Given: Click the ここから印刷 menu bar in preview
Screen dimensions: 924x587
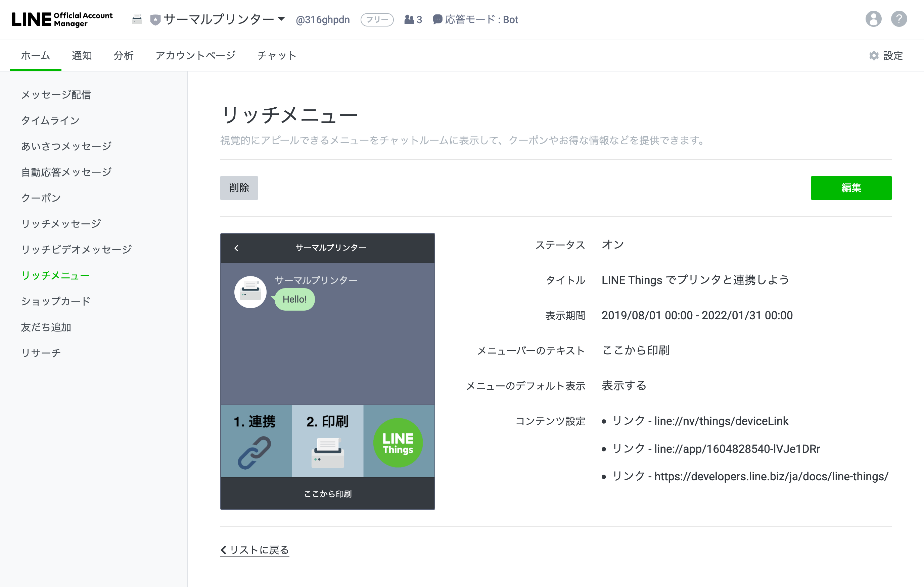Looking at the screenshot, I should (327, 494).
